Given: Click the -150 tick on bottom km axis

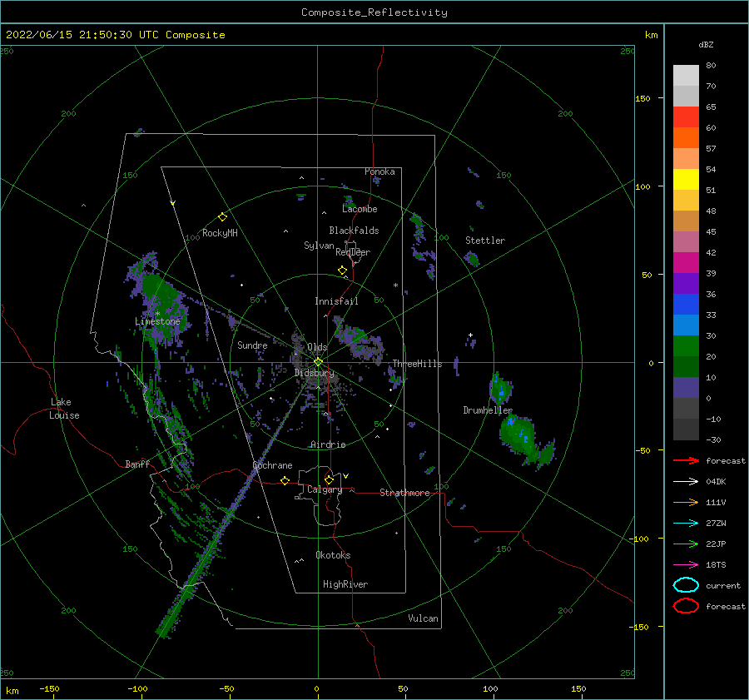Looking at the screenshot, I should [49, 688].
